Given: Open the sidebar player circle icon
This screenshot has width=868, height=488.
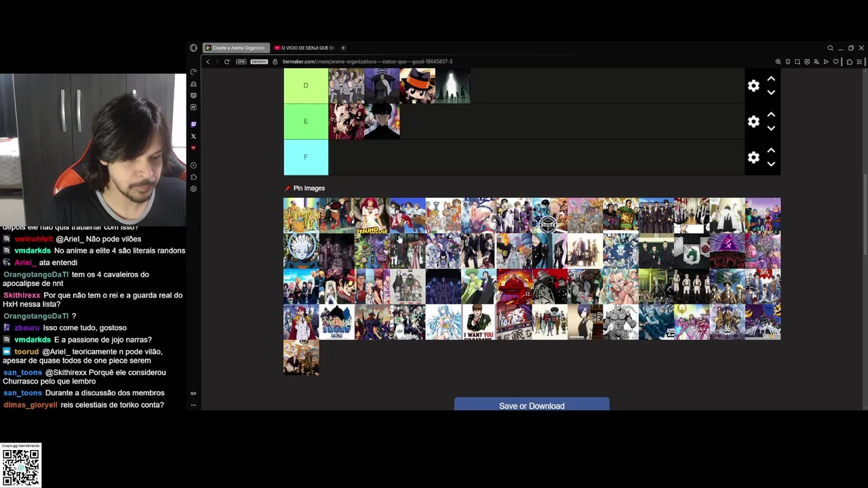Looking at the screenshot, I should coord(193,165).
